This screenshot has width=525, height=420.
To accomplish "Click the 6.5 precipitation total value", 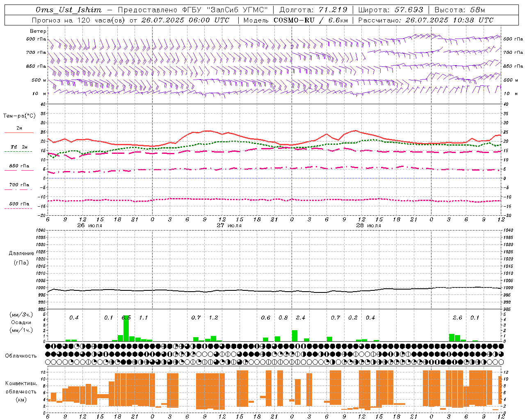I will point(126,318).
